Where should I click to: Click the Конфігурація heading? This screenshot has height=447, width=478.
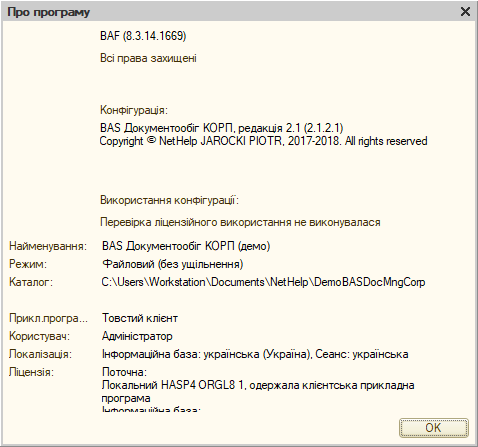coord(134,110)
